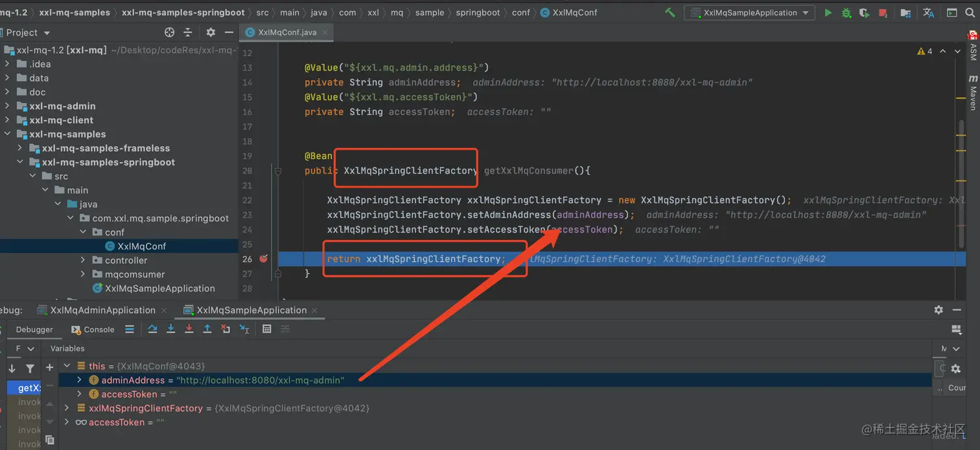The height and width of the screenshot is (450, 980).
Task: Collapse 'this' variable node
Action: point(67,366)
